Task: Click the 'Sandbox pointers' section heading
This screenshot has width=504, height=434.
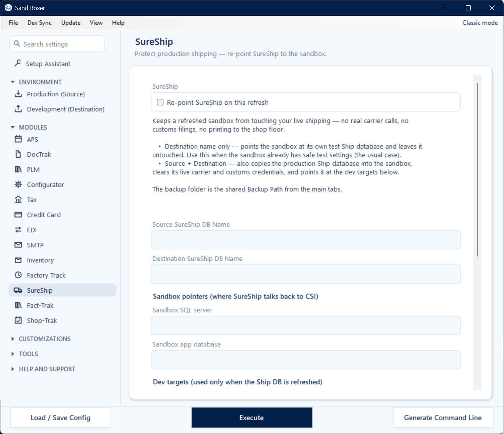Action: pos(236,296)
